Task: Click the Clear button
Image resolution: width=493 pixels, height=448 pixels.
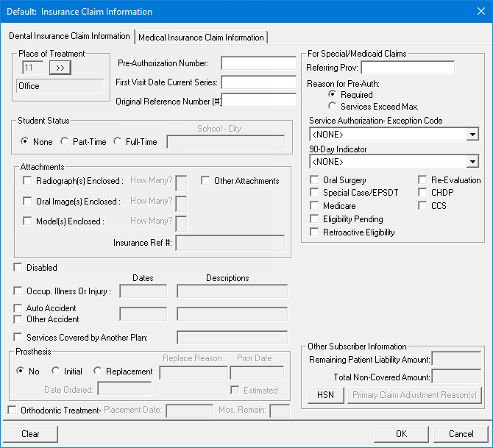Action: point(31,434)
